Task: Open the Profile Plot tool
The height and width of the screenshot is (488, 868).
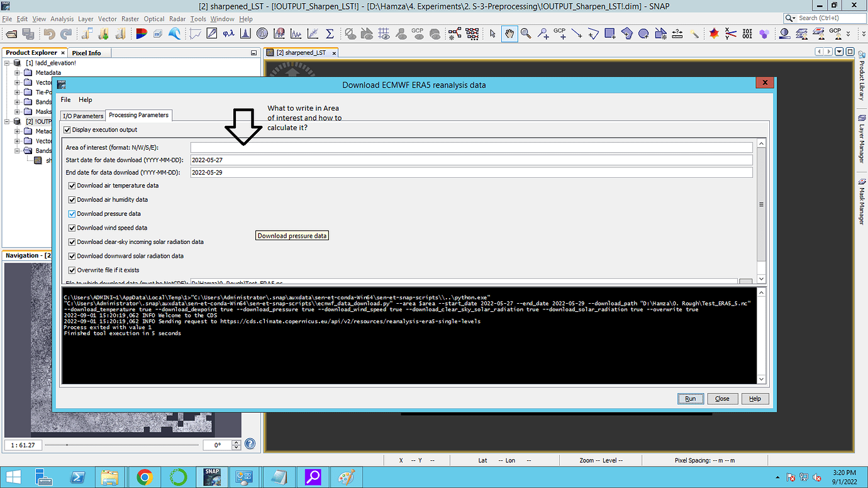Action: 196,34
